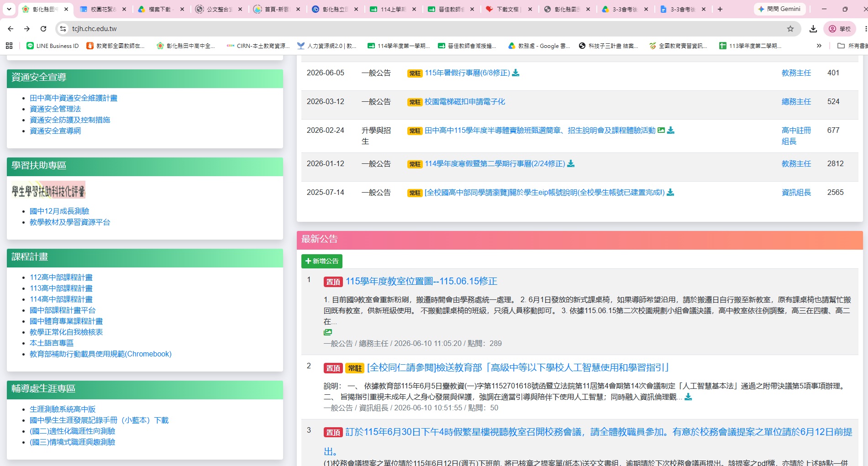Viewport: 868px width, 466px height.
Task: Open 國中學生生涯發展記錄手冊 (小藍本) 下載 link
Action: pyautogui.click(x=99, y=420)
